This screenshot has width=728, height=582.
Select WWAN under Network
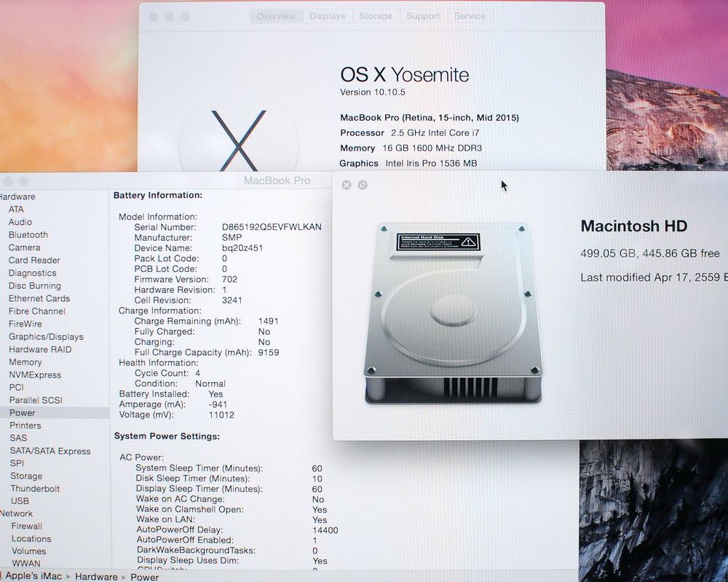[x=26, y=563]
